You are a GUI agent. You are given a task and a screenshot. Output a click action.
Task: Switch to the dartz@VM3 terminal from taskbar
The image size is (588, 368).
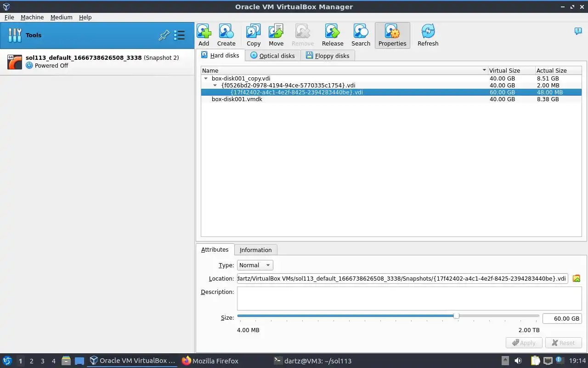tap(312, 361)
